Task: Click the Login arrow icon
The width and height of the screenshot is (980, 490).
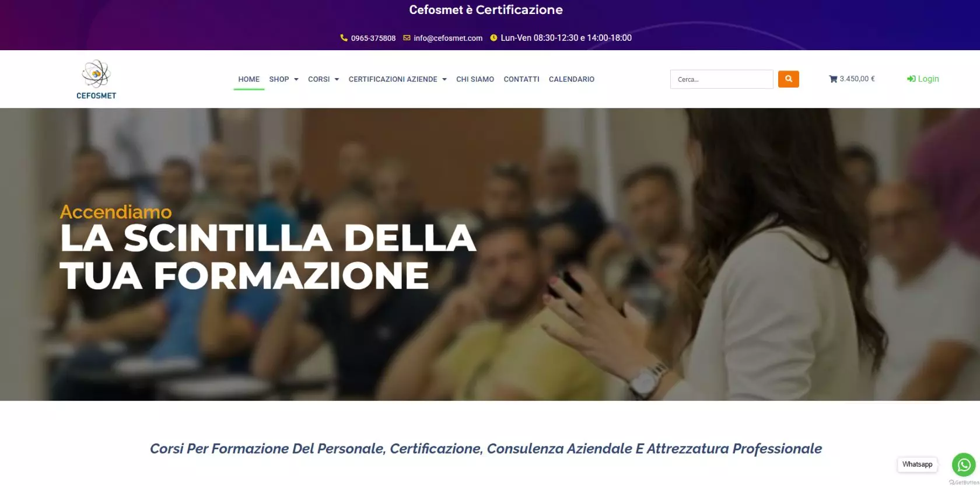Action: (911, 79)
